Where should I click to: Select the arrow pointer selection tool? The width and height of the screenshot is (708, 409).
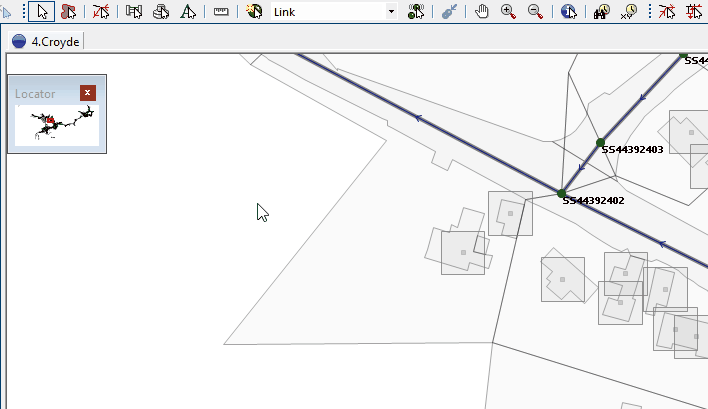(42, 12)
